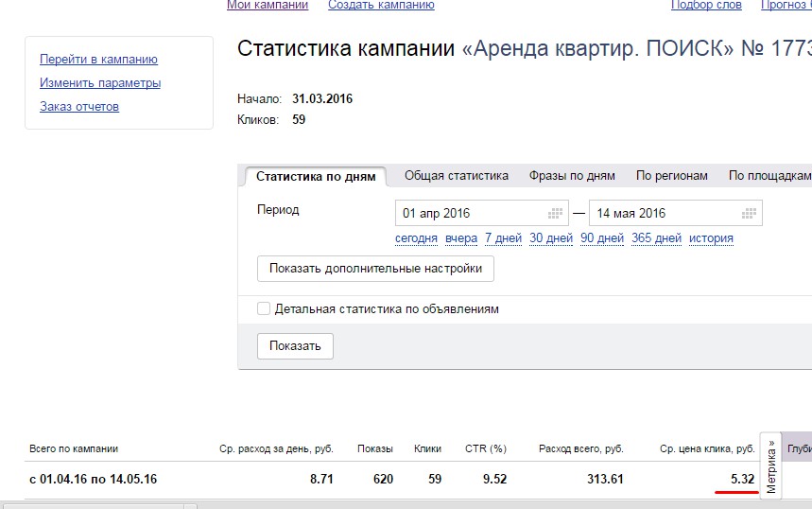Screen dimensions: 812x509
Task: Choose the 7 дней period shortcut
Action: pos(503,238)
